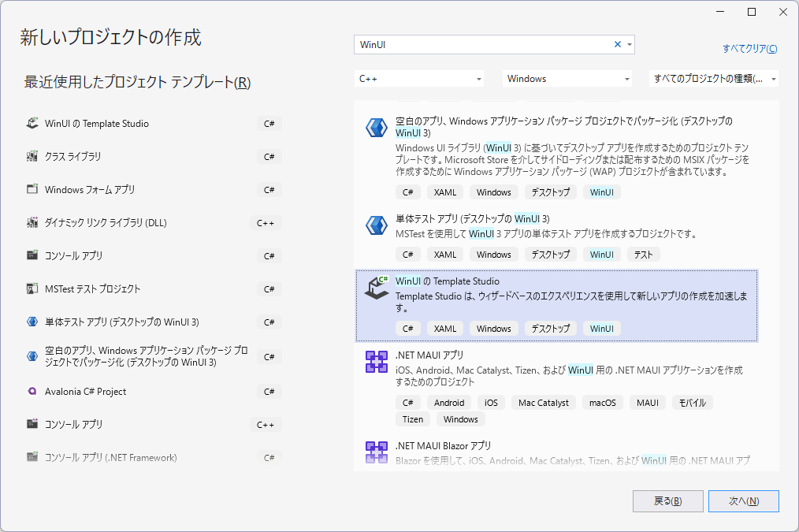Click the Avalonia C# Project icon

(x=32, y=392)
